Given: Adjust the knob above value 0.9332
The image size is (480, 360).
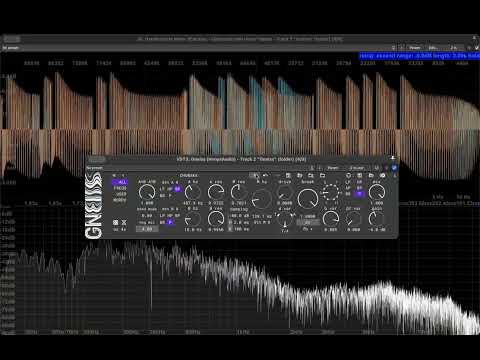Looking at the screenshot, I should click(x=216, y=192).
